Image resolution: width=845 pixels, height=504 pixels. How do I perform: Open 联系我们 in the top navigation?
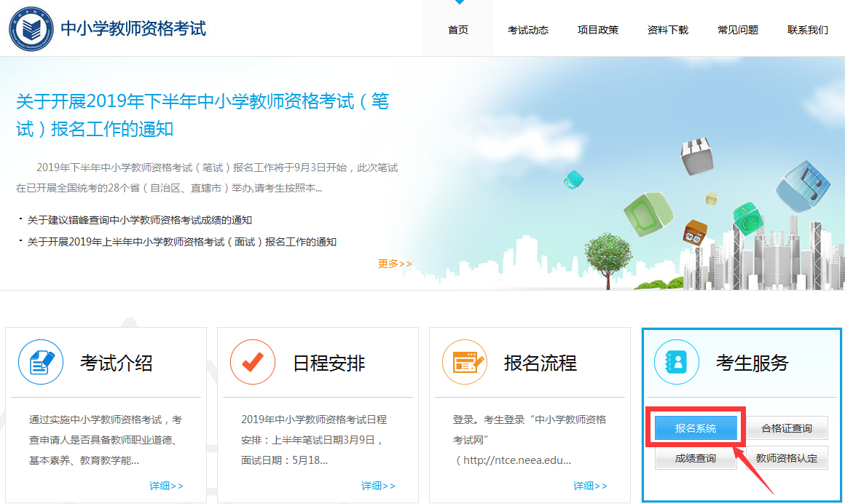click(x=808, y=30)
